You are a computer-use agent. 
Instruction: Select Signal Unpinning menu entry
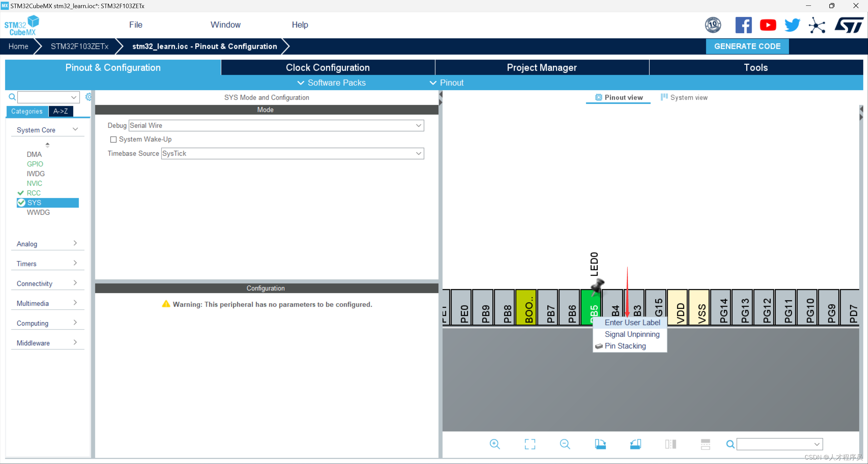630,334
